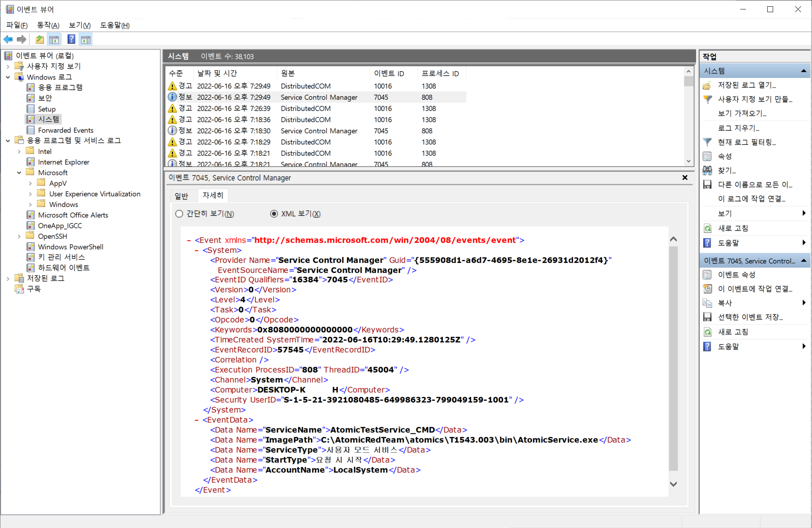Collapse the 시스템 actions section arrow

coord(803,71)
